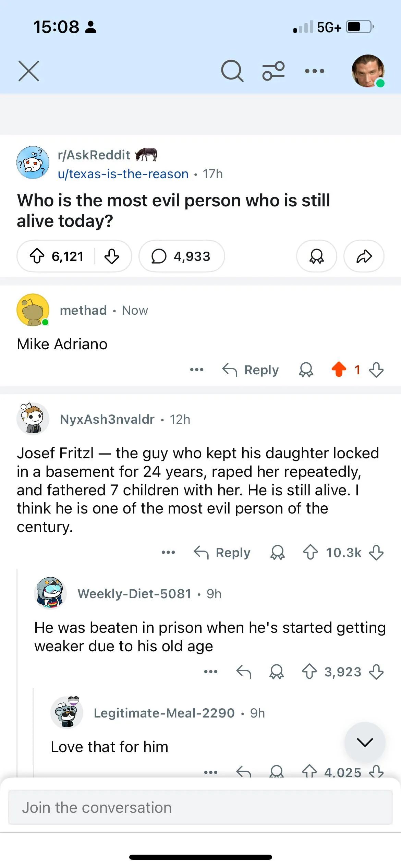Close the post with the X icon
The height and width of the screenshot is (868, 401).
pos(29,71)
